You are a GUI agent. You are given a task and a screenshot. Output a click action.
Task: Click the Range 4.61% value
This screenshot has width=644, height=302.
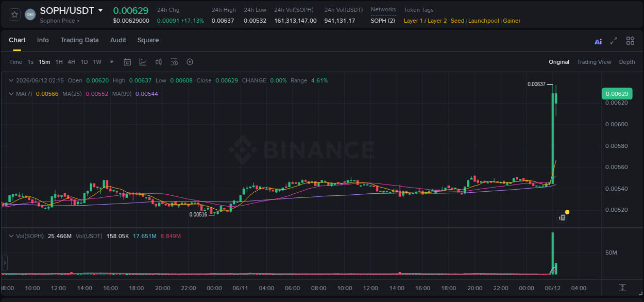tap(319, 80)
